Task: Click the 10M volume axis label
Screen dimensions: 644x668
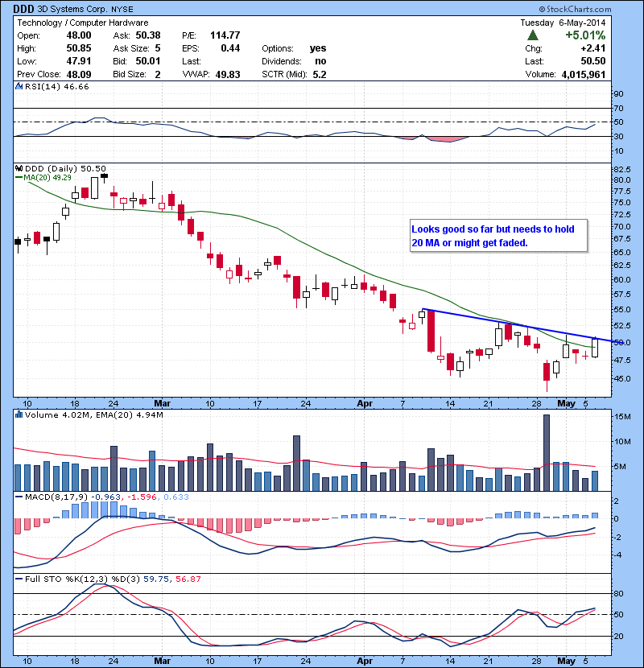Action: [622, 441]
